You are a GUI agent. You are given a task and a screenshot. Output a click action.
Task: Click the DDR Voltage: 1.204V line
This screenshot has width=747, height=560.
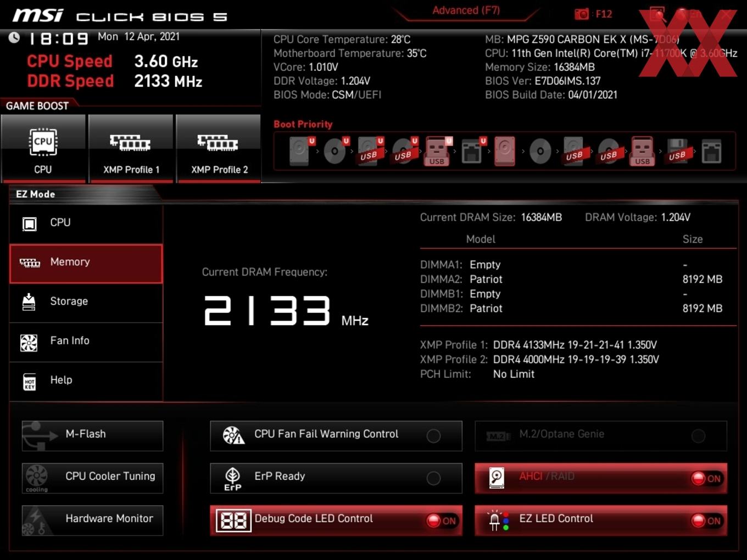click(322, 81)
